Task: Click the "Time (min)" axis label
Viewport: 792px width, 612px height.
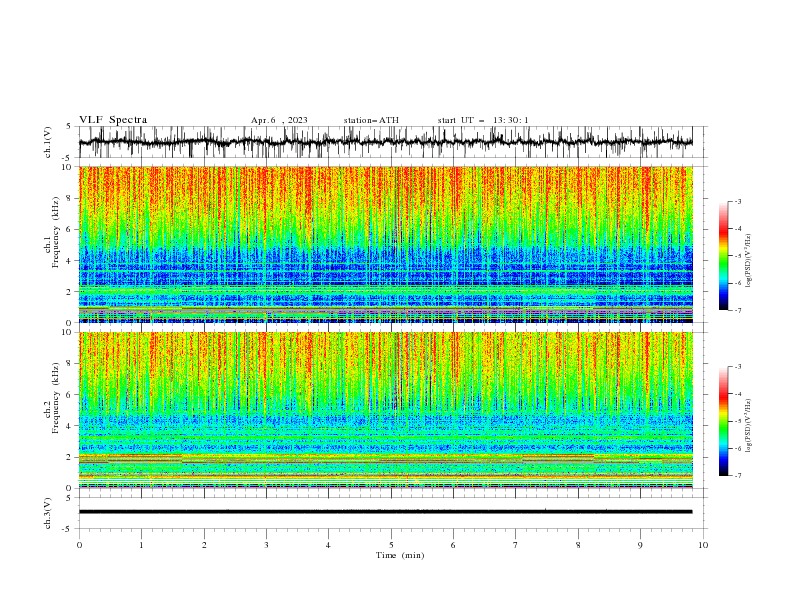Action: pyautogui.click(x=400, y=555)
